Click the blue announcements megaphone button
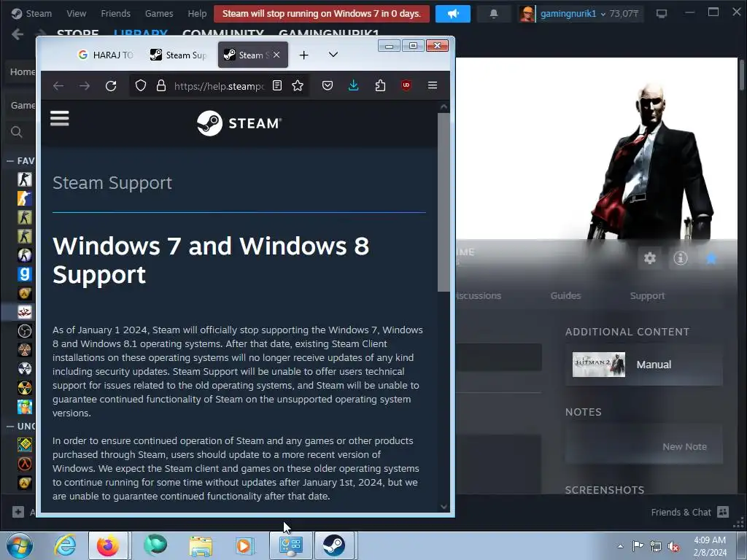Screen dimensions: 747x560 452,14
